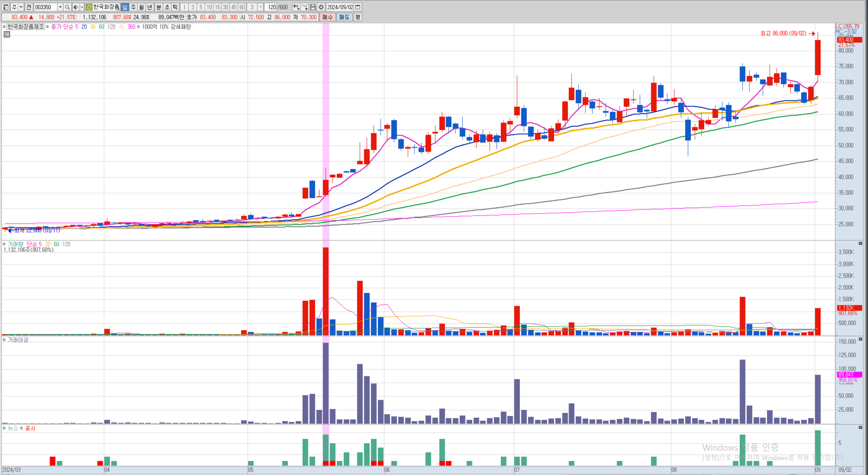
Task: Open the 주 market type dropdown arrow
Action: pos(21,7)
